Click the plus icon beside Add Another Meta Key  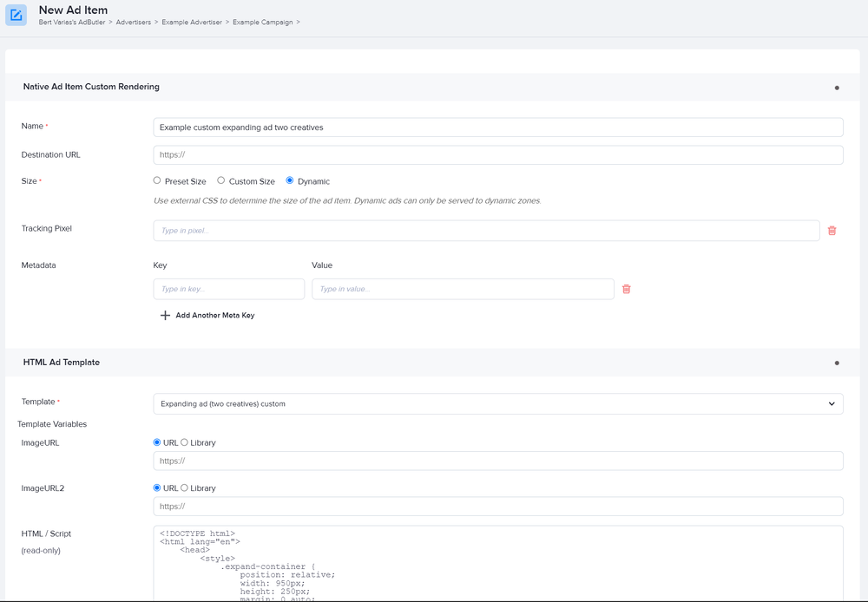[x=165, y=316]
